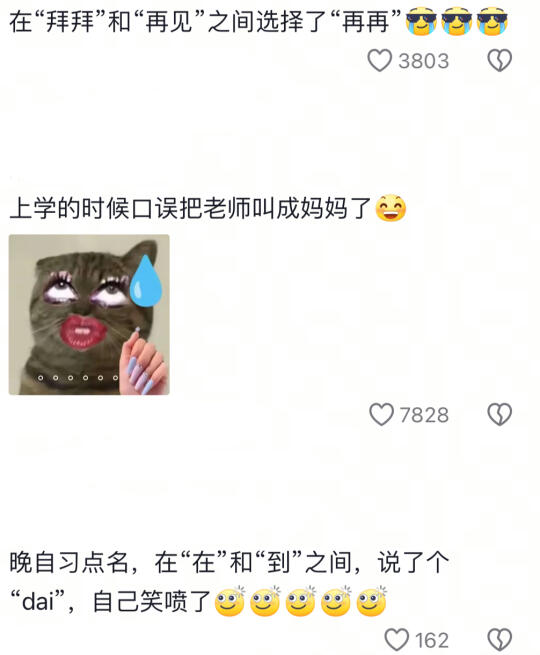The height and width of the screenshot is (655, 540).
Task: Tap the first sunglasses crying emoji
Action: click(x=421, y=21)
